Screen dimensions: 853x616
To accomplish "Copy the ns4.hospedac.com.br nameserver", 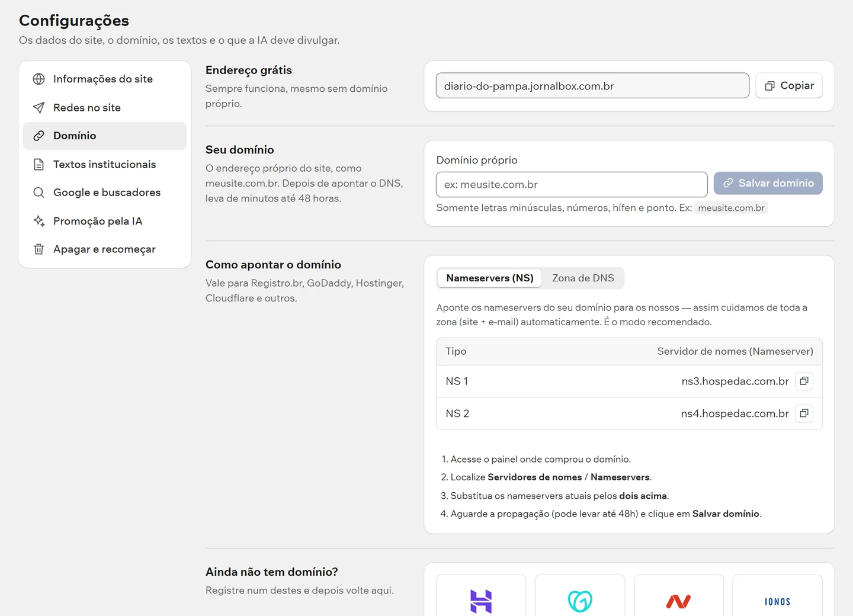I will 804,413.
